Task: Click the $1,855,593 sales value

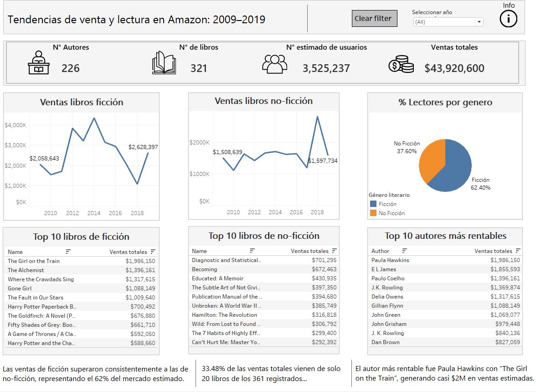Action: coord(505,269)
